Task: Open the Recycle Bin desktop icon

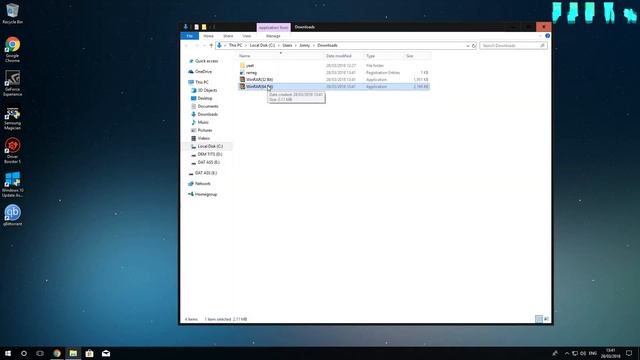Action: point(12,13)
